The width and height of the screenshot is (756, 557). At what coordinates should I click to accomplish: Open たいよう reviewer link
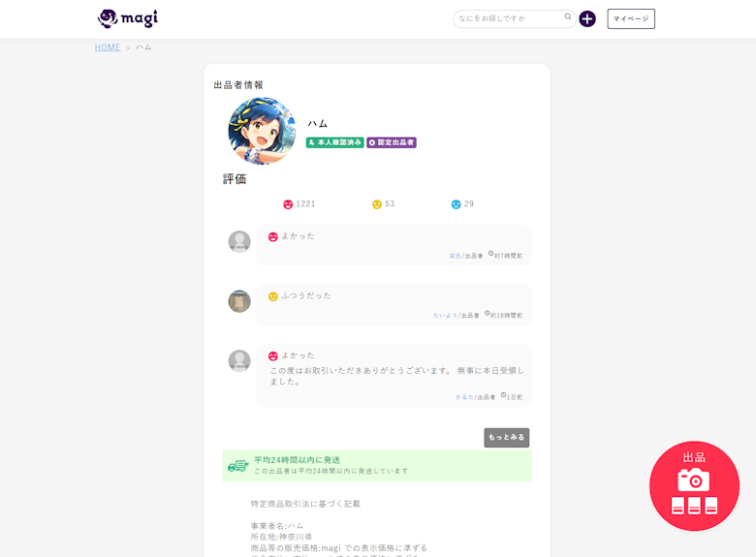tap(445, 316)
